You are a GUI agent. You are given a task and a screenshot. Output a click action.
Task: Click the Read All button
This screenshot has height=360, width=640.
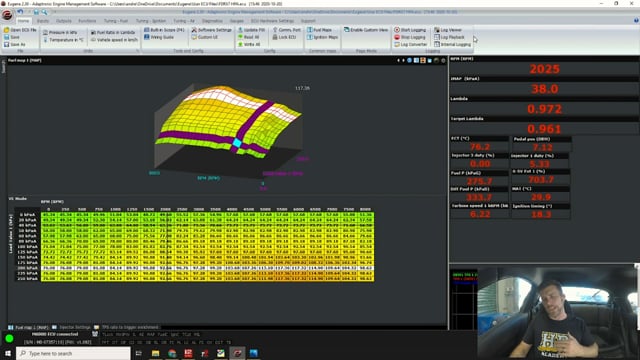[249, 37]
